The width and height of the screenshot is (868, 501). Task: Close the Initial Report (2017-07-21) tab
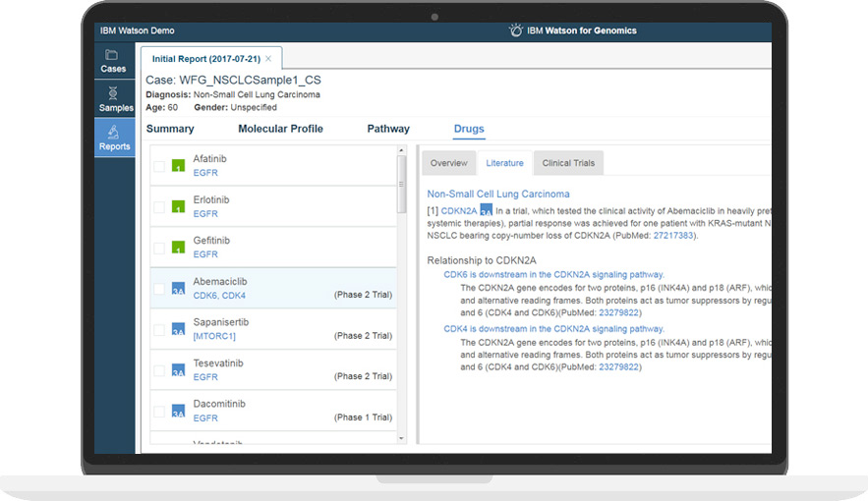[268, 59]
